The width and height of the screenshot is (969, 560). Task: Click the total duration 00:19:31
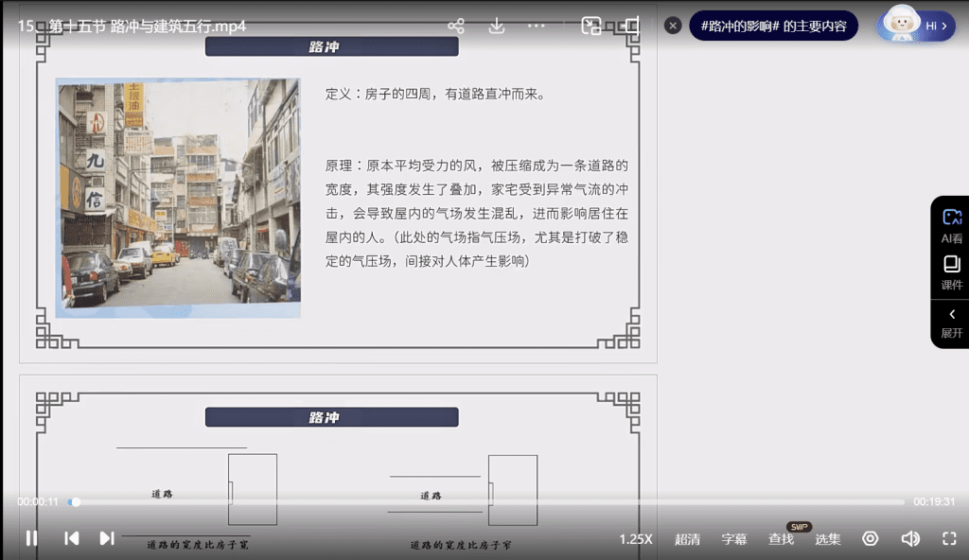click(934, 502)
